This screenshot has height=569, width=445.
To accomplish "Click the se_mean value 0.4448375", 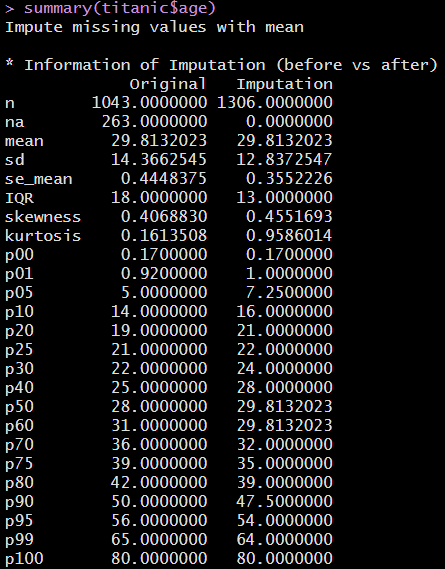I will [x=164, y=178].
